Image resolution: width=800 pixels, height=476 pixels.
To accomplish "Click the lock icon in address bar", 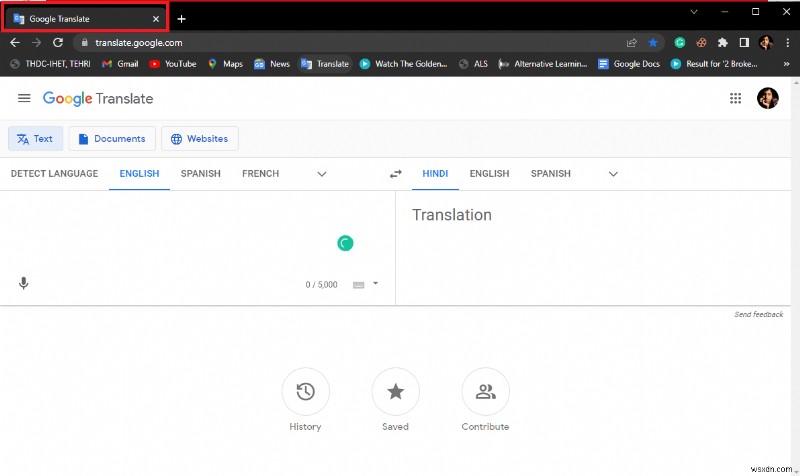I will (x=85, y=43).
